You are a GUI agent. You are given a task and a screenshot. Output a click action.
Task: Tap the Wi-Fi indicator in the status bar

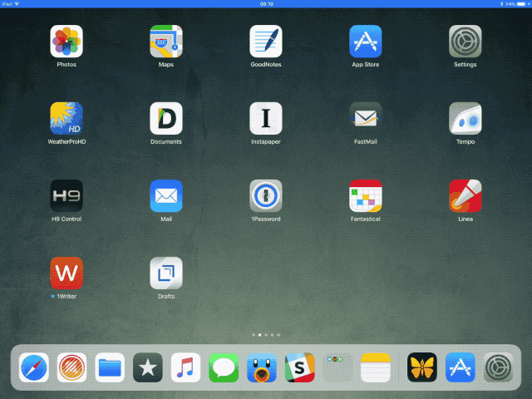(17, 3)
